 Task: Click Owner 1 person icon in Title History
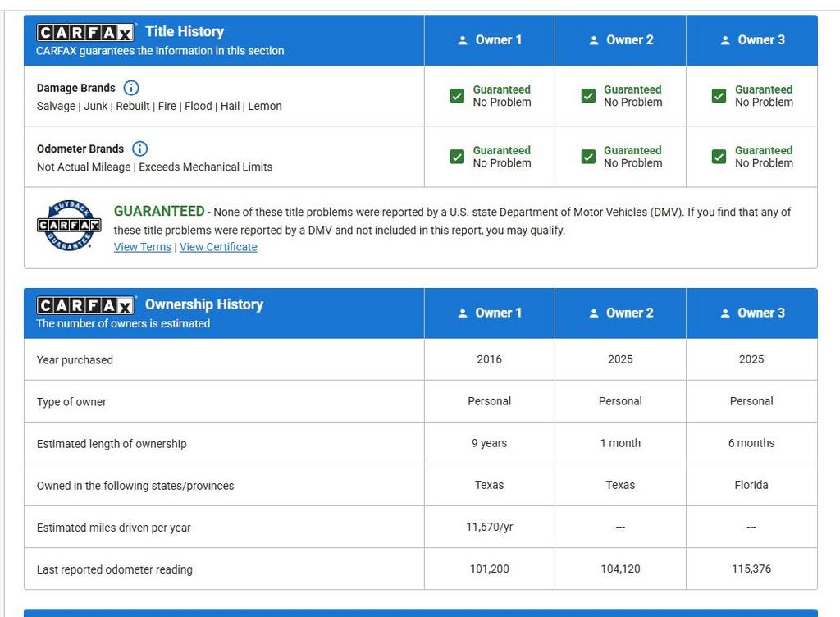tap(463, 40)
